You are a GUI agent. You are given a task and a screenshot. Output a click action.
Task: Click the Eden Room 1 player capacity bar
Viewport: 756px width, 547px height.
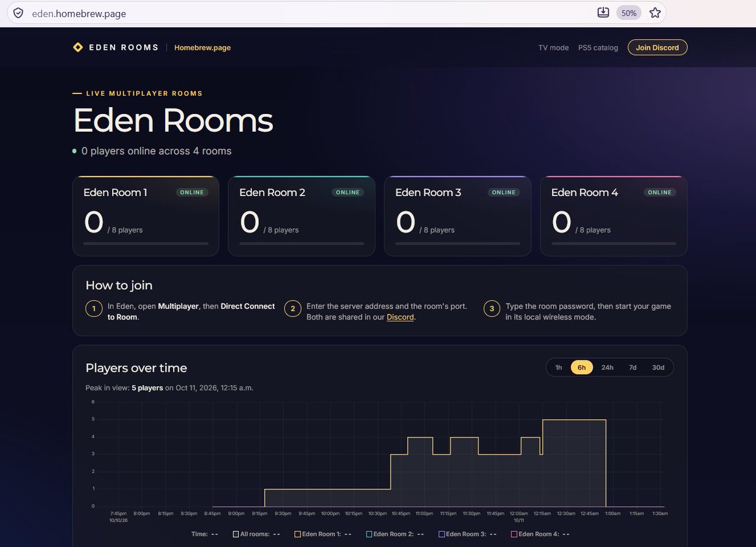[146, 243]
